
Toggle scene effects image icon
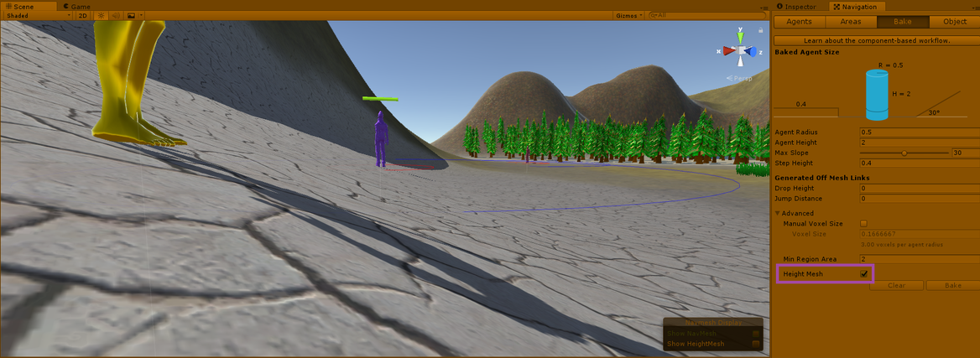[x=131, y=16]
